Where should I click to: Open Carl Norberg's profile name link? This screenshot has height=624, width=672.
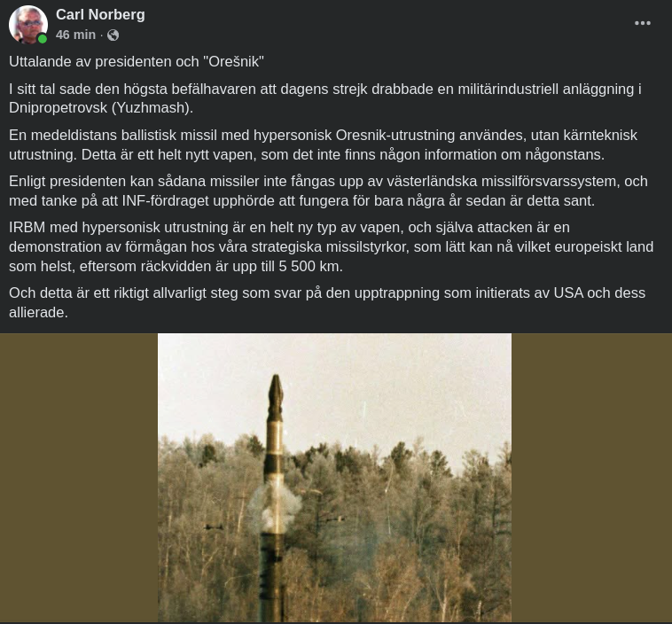pos(100,14)
